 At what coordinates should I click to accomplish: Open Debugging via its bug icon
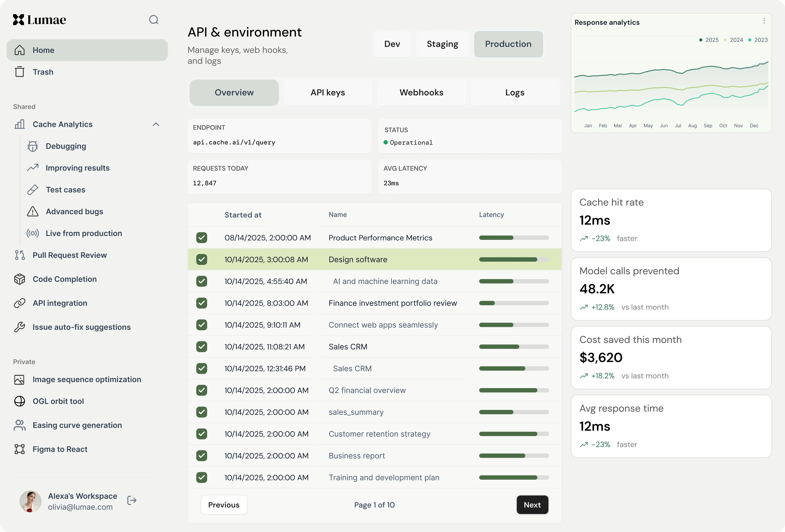[33, 146]
